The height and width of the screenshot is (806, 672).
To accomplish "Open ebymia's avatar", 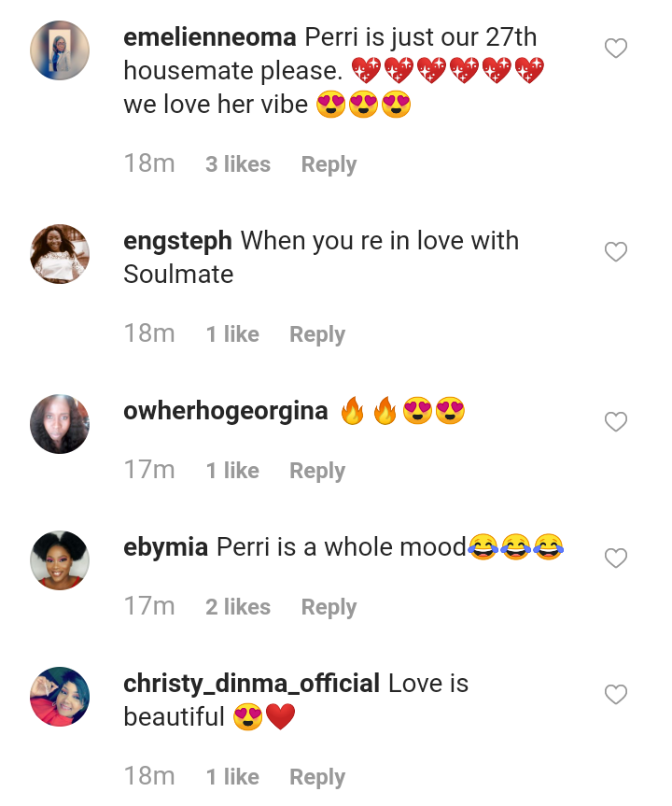I will point(60,560).
